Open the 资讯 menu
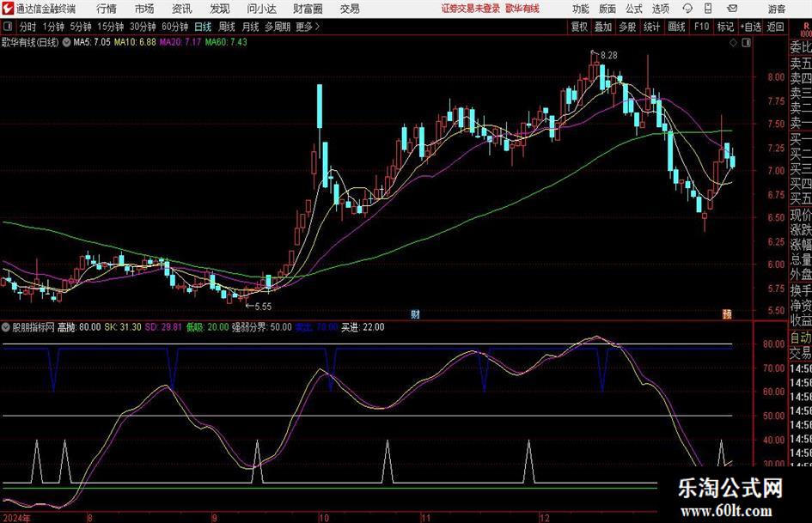This screenshot has width=812, height=523. point(182,9)
